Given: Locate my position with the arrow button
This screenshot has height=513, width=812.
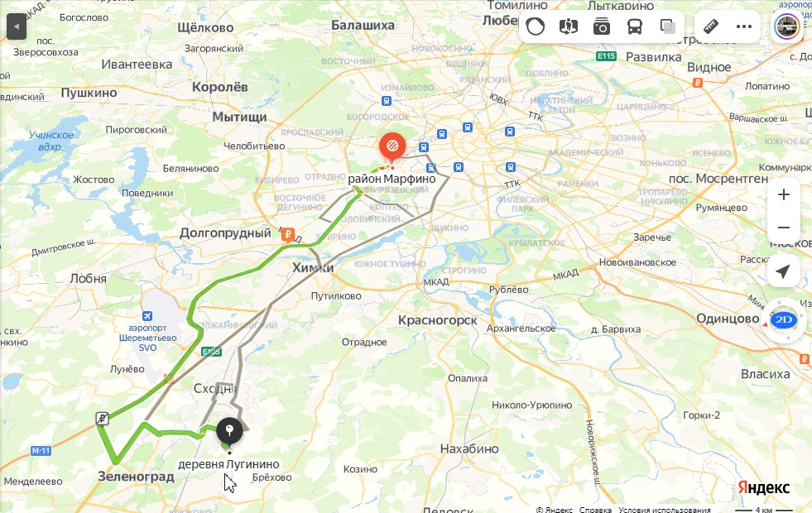Looking at the screenshot, I should [784, 271].
